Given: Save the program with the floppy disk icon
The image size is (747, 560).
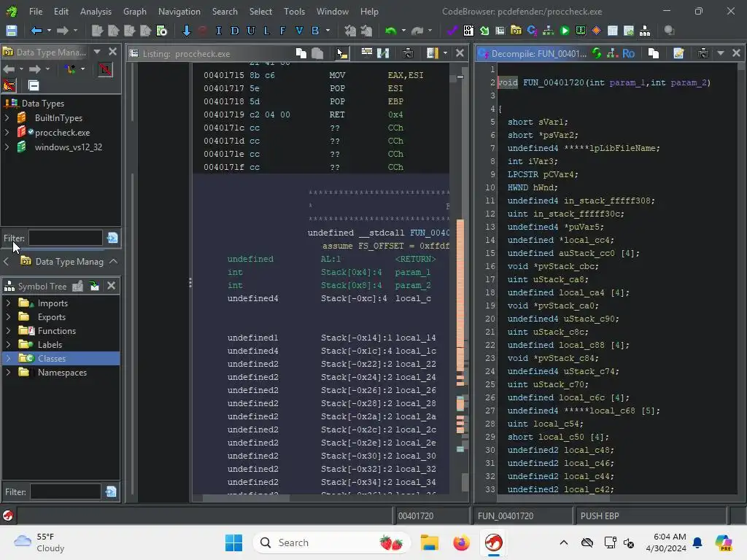Looking at the screenshot, I should point(12,31).
